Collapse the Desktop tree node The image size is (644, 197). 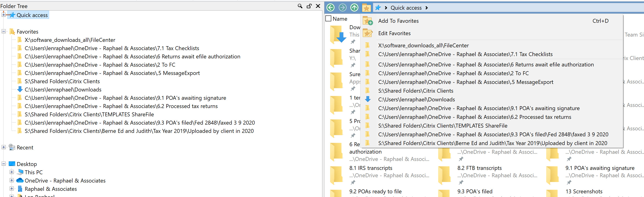pyautogui.click(x=3, y=164)
